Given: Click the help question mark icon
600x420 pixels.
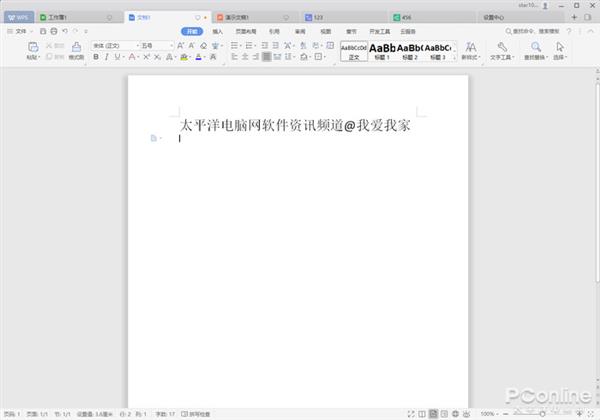Looking at the screenshot, I should (569, 31).
